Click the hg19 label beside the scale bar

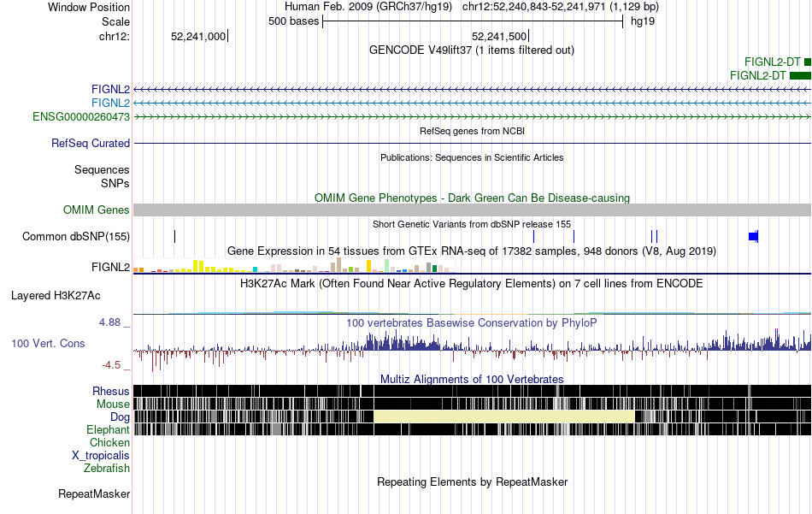point(643,21)
